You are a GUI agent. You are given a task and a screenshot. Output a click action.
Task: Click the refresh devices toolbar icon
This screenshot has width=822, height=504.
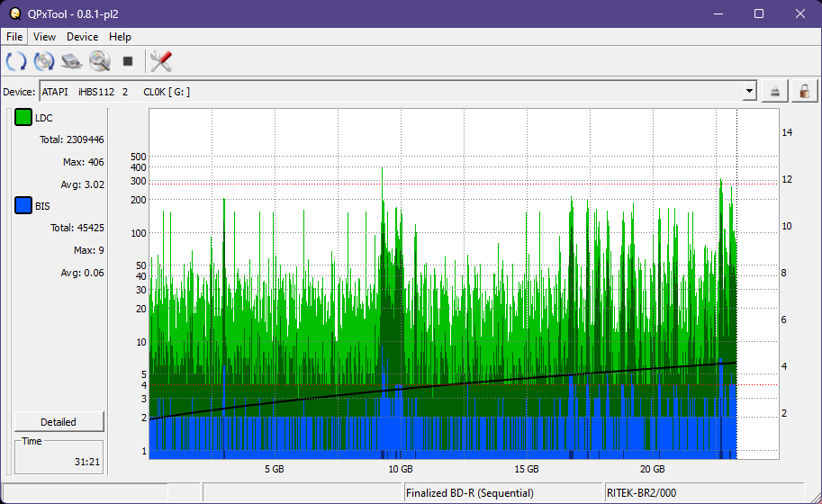tap(15, 61)
